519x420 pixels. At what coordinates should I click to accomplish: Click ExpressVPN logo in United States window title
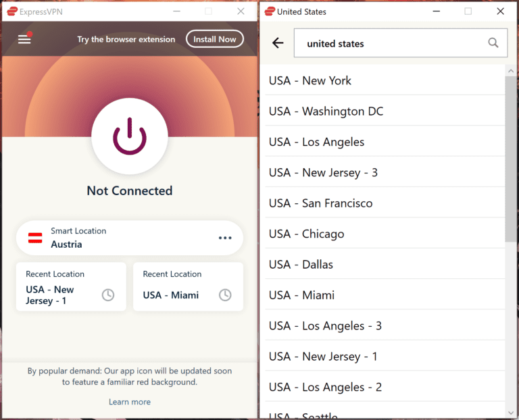coord(270,11)
